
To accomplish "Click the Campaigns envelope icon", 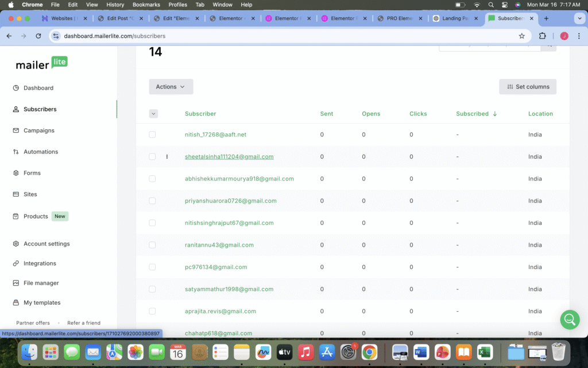I will [16, 131].
